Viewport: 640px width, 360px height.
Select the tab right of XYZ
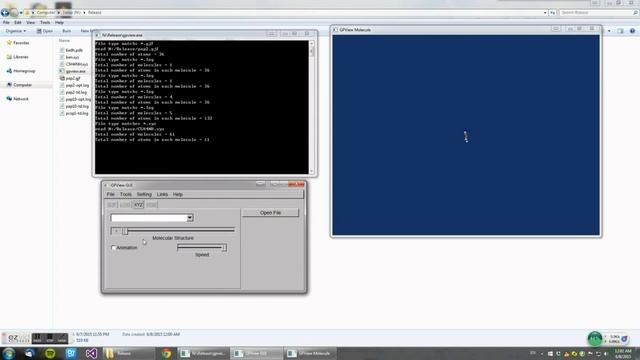(151, 204)
